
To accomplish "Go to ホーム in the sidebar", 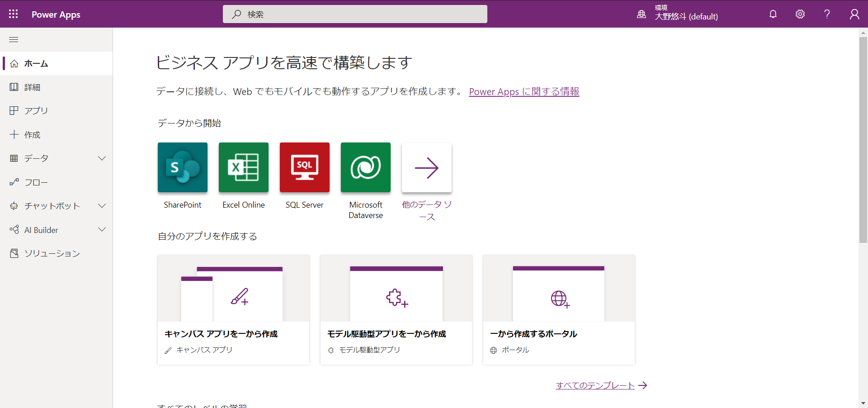I will tap(57, 63).
